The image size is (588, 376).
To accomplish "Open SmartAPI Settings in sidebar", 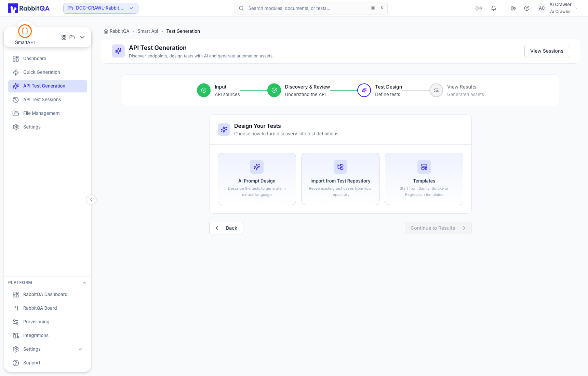I will (x=48, y=127).
